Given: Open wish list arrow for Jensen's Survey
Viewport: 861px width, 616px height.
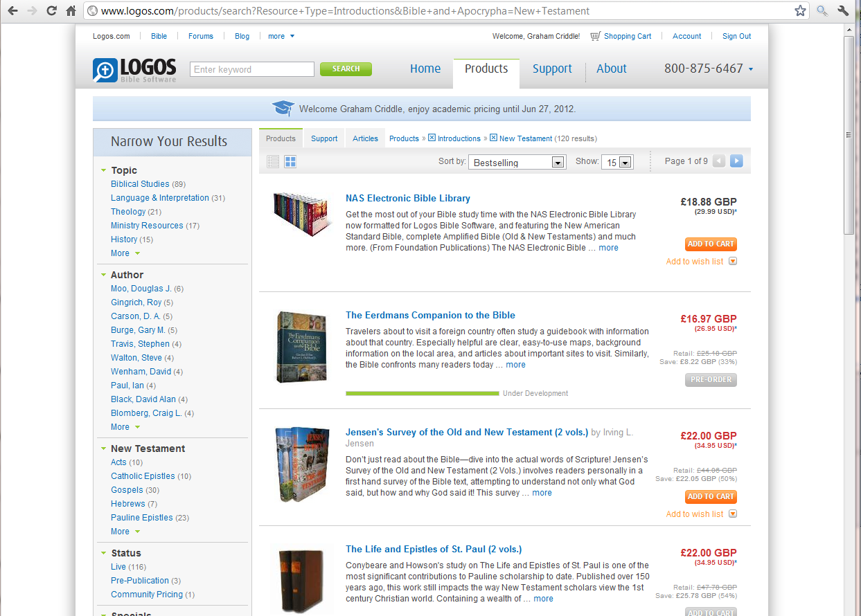Looking at the screenshot, I should (732, 514).
